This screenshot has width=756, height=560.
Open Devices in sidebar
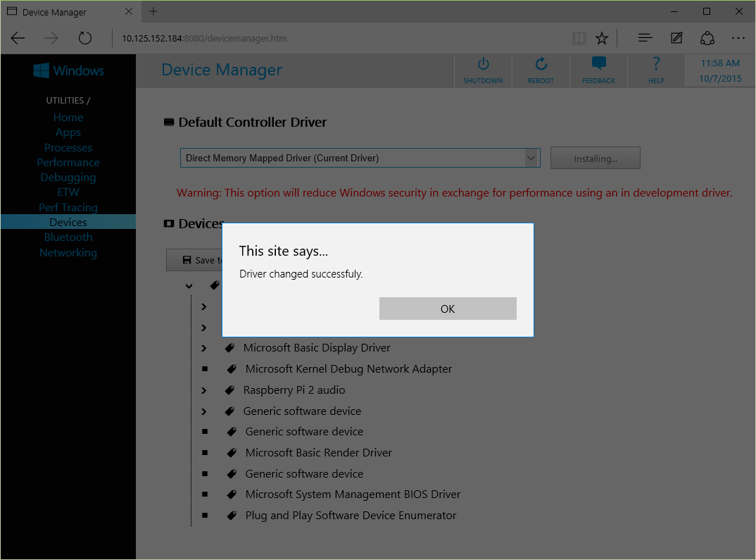tap(68, 222)
